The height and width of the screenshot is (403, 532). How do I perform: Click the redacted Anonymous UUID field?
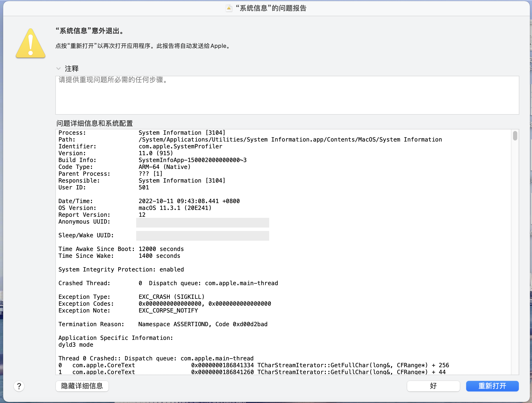[202, 222]
